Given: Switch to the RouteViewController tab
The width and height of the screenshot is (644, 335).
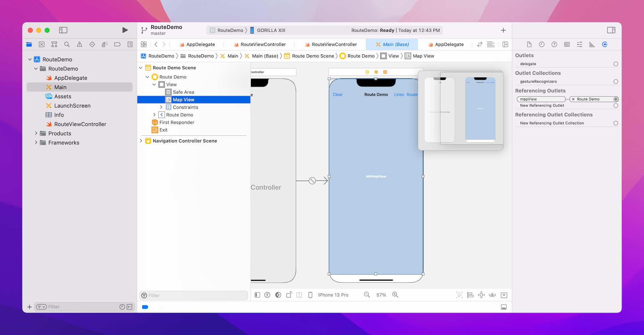Looking at the screenshot, I should point(263,45).
